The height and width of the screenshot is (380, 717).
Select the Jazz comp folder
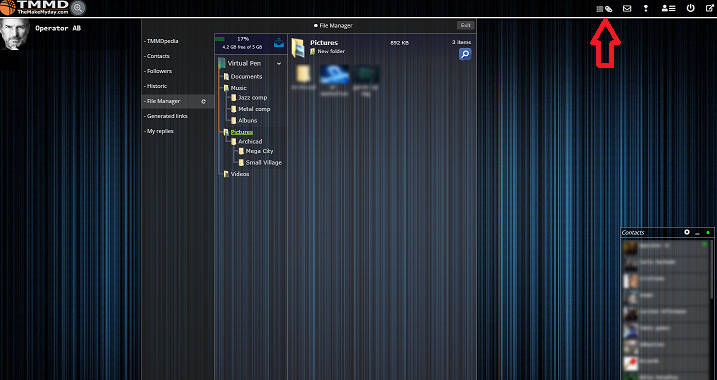coord(252,98)
